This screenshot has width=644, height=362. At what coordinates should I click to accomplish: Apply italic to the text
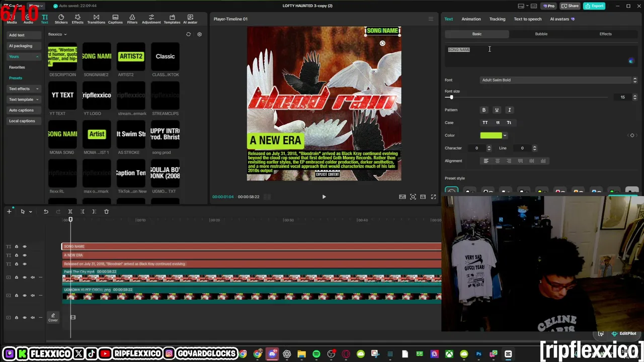point(509,110)
